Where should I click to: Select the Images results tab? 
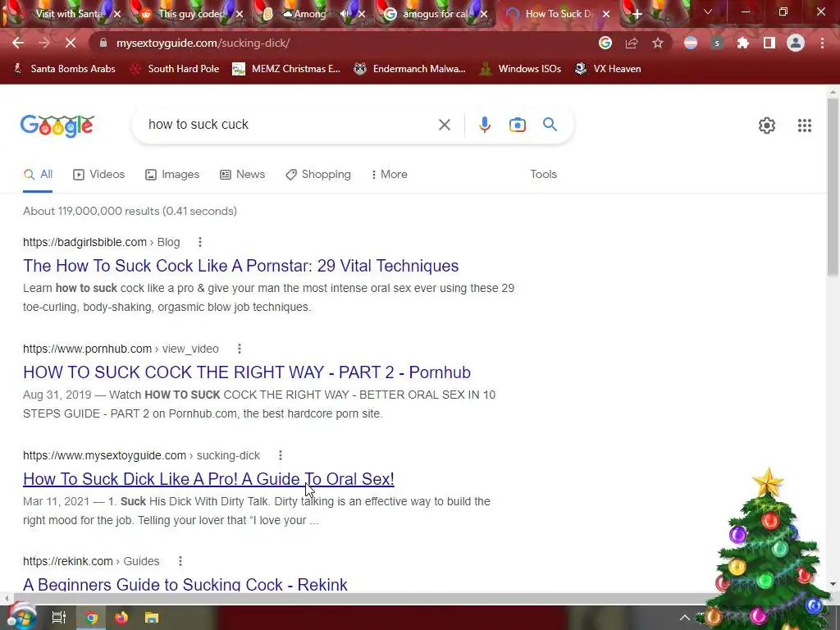coord(172,174)
